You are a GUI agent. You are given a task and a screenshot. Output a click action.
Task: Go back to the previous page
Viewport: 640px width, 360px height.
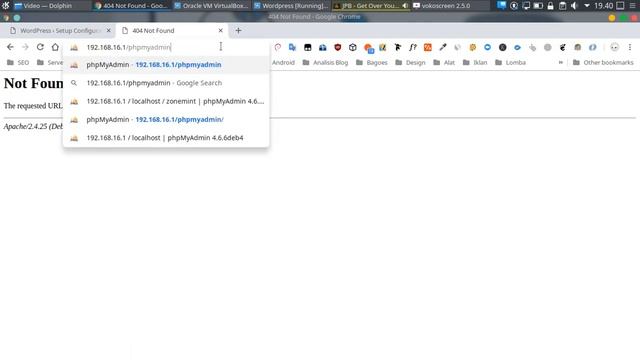[x=10, y=47]
